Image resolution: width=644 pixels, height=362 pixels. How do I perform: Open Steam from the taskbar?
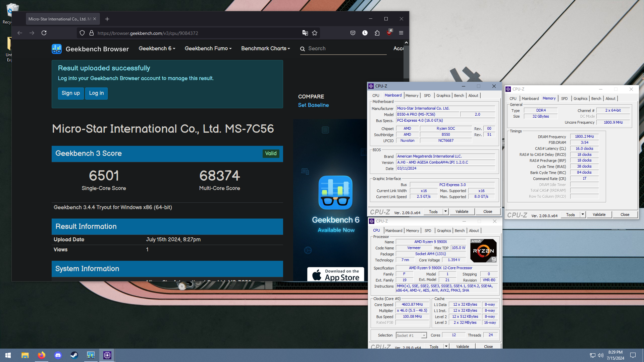(x=74, y=355)
